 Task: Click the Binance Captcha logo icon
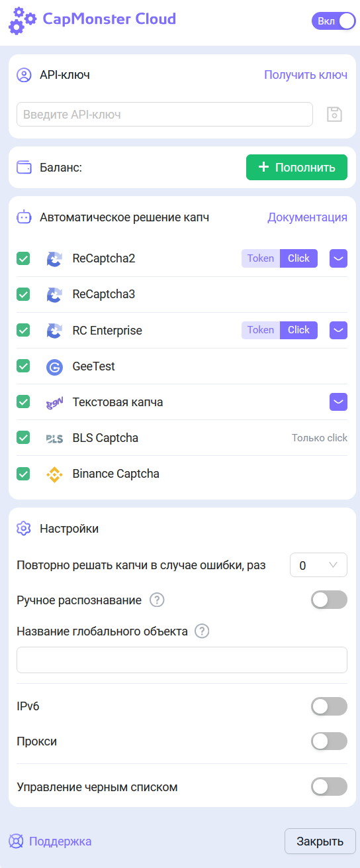(54, 474)
